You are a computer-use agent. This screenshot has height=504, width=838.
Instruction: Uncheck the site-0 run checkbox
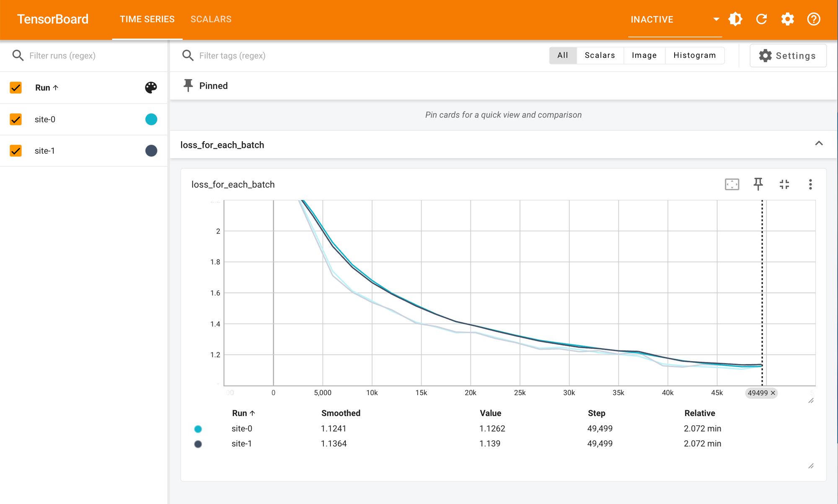click(x=16, y=119)
